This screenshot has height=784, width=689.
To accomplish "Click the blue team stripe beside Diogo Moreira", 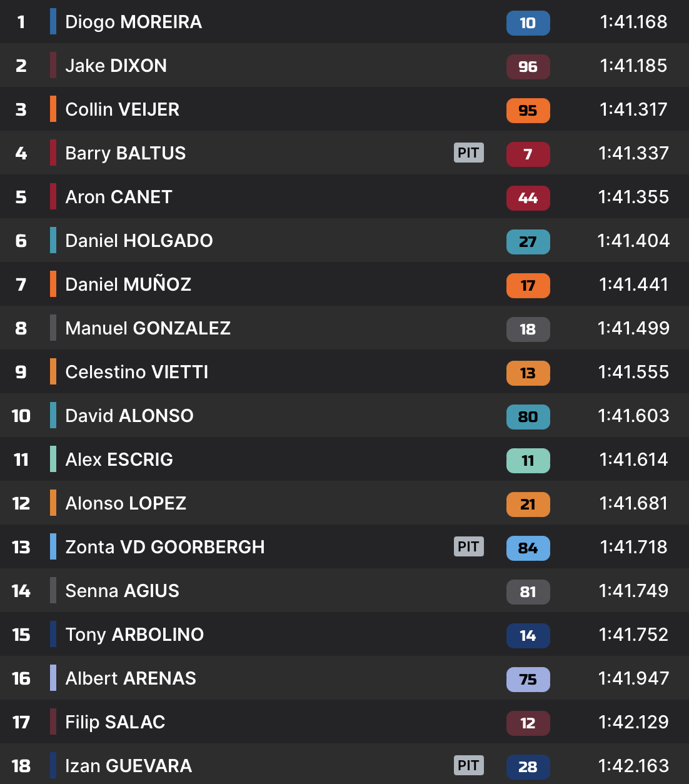I will (53, 21).
